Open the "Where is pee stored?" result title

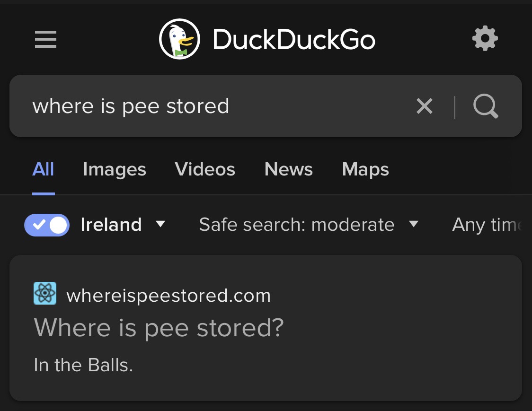coord(159,327)
